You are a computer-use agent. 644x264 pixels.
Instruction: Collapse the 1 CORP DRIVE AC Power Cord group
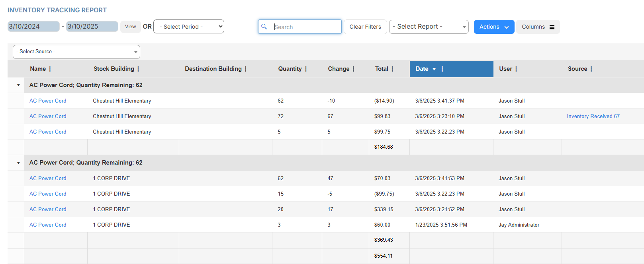[x=18, y=163]
